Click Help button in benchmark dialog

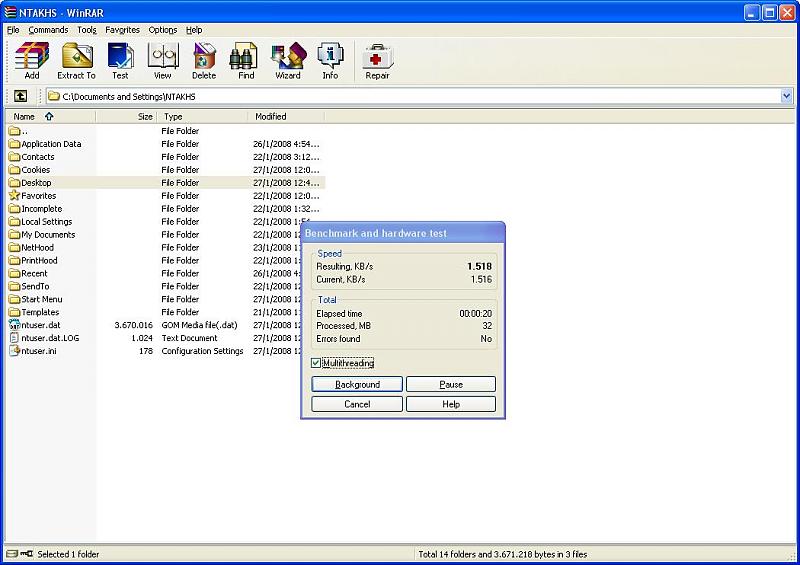coord(451,404)
